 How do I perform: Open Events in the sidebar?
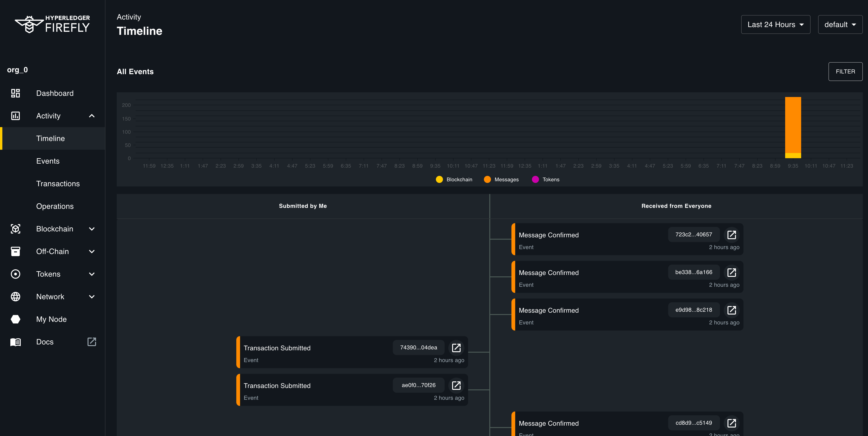52,161
